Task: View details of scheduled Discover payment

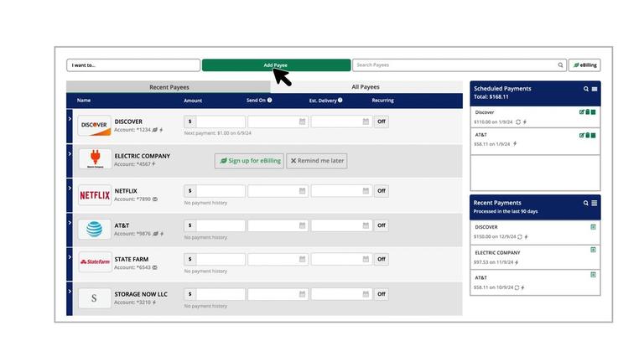Action: coord(593,111)
